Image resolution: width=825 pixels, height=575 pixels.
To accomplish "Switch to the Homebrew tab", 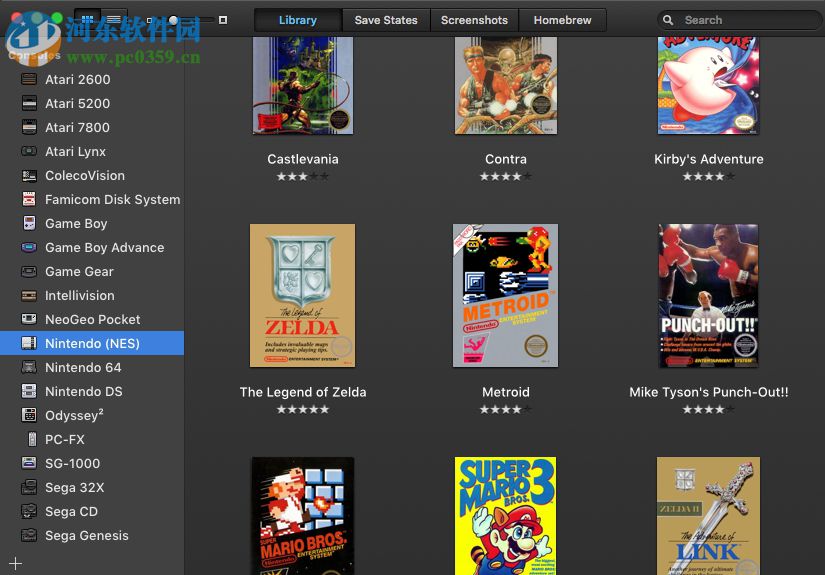I will click(562, 20).
